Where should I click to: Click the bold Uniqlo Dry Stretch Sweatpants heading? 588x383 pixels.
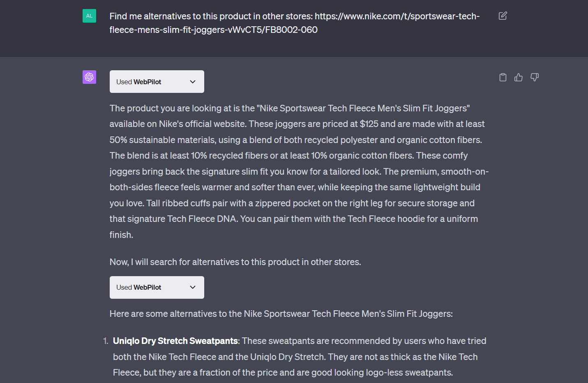(x=175, y=341)
